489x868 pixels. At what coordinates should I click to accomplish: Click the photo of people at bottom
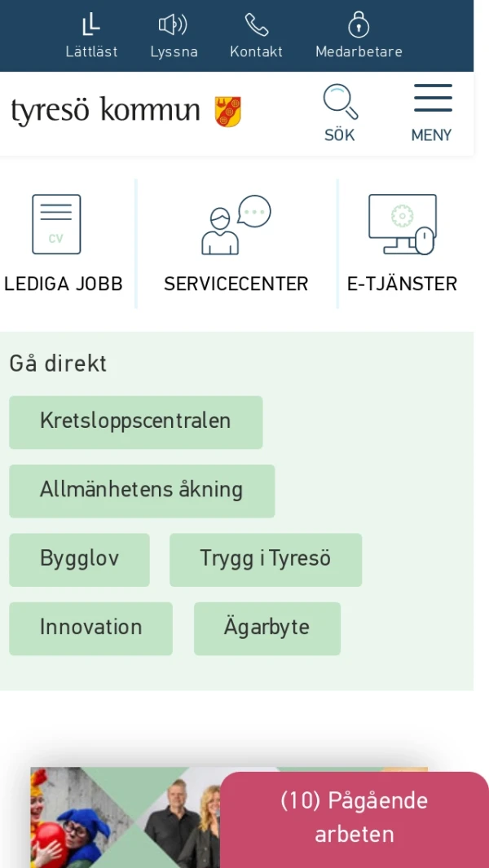[x=122, y=823]
